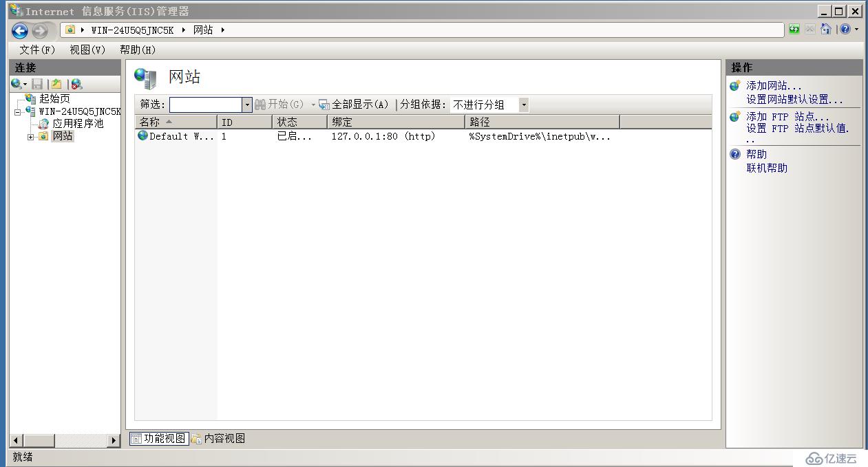Click the server icon next to WIN-24U5Q5JNC5K in the tree
This screenshot has height=467, width=868.
30,111
